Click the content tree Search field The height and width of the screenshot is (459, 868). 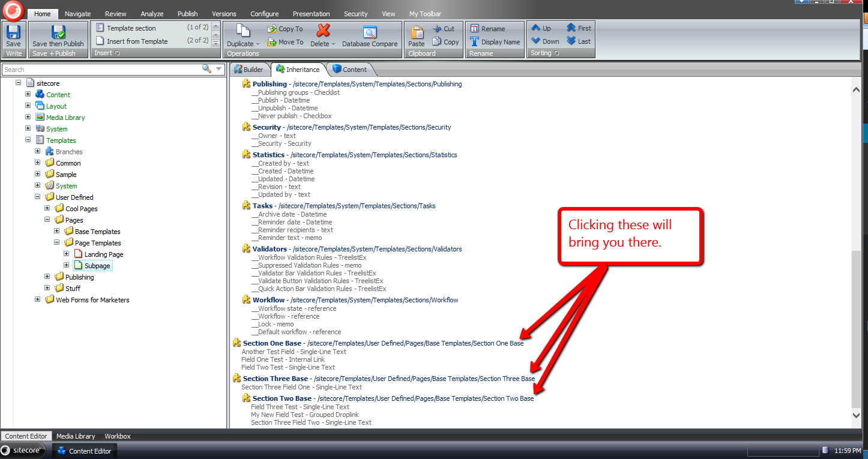[101, 70]
